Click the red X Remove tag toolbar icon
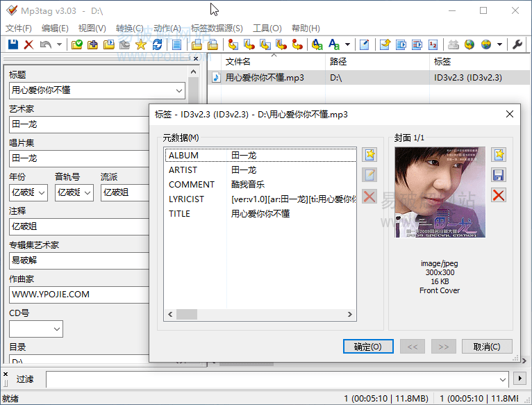Viewport: 532px width, 405px height. [x=28, y=44]
